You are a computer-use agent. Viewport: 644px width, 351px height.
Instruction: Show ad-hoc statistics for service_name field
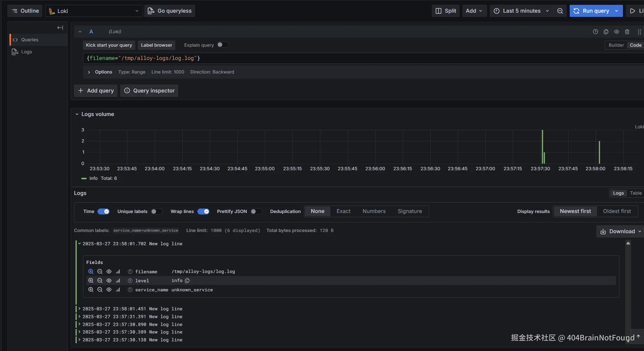pyautogui.click(x=118, y=290)
